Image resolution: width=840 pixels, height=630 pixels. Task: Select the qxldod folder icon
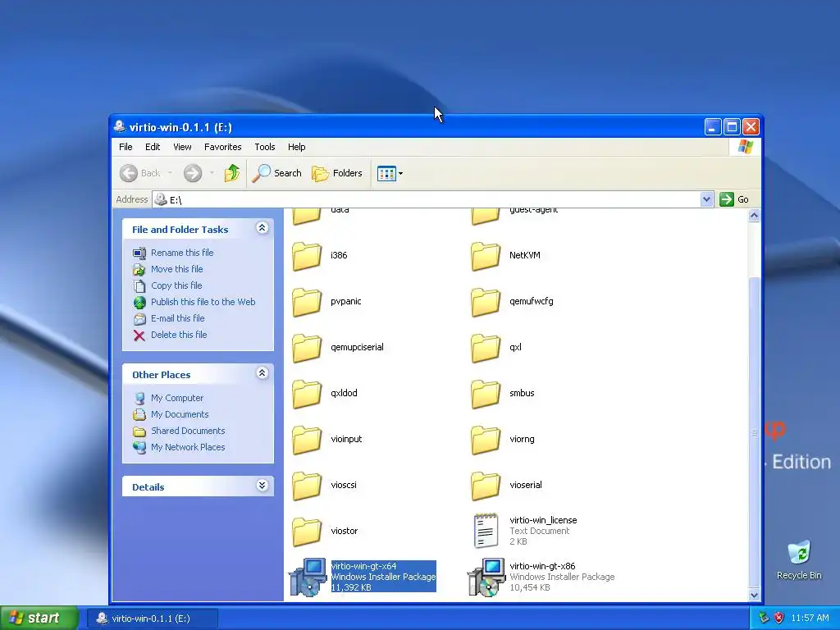pyautogui.click(x=307, y=394)
